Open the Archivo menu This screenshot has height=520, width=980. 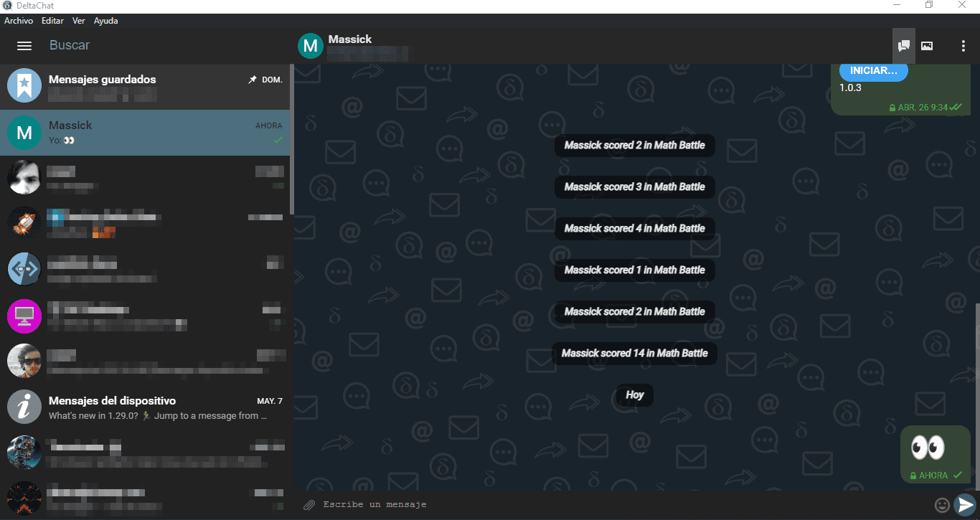pos(19,21)
